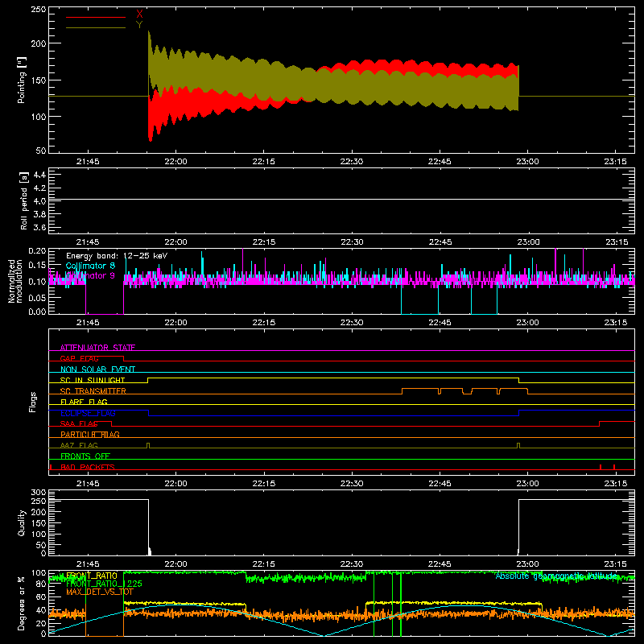Click the ATTENUATOR_STATE flag label

click(x=97, y=348)
